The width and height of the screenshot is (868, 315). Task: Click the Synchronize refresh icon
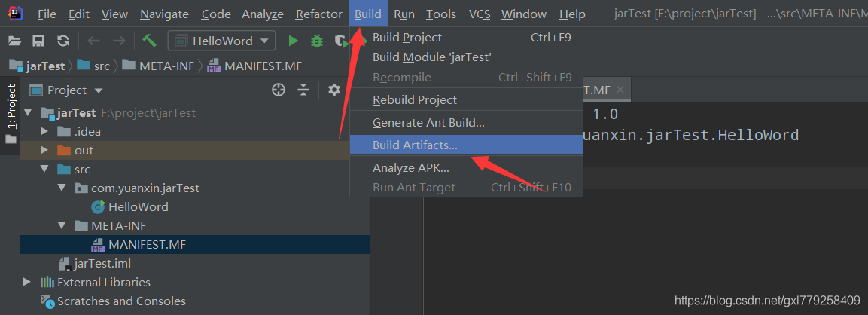63,41
